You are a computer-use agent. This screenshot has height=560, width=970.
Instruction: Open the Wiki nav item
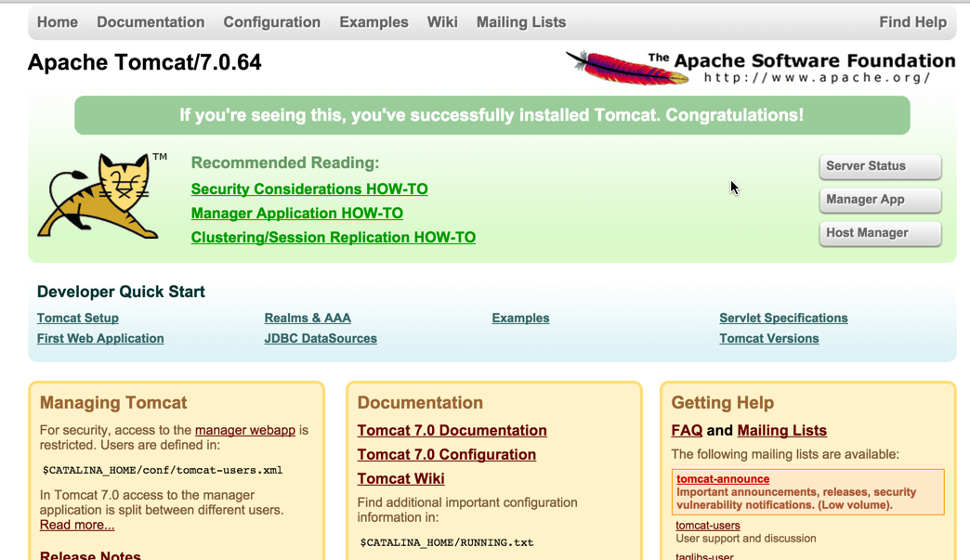pyautogui.click(x=442, y=22)
